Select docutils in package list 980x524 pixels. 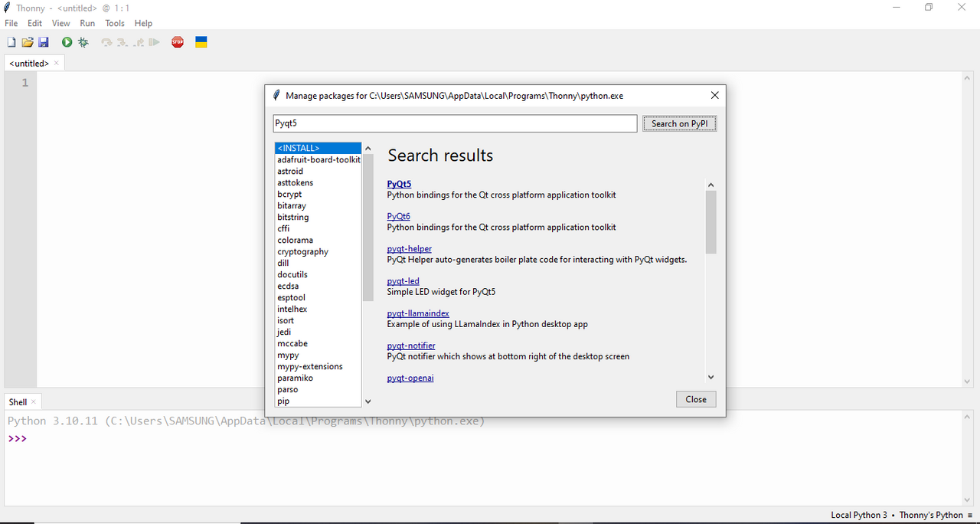click(x=318, y=274)
